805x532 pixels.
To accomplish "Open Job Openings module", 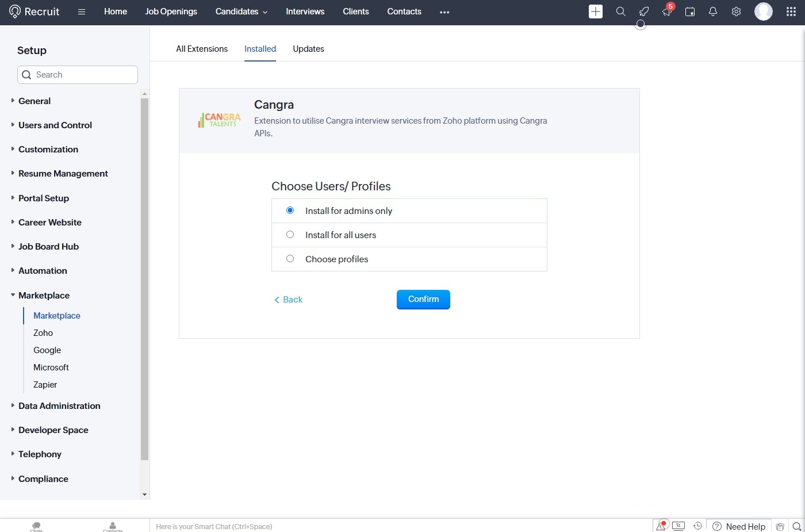I will click(171, 12).
